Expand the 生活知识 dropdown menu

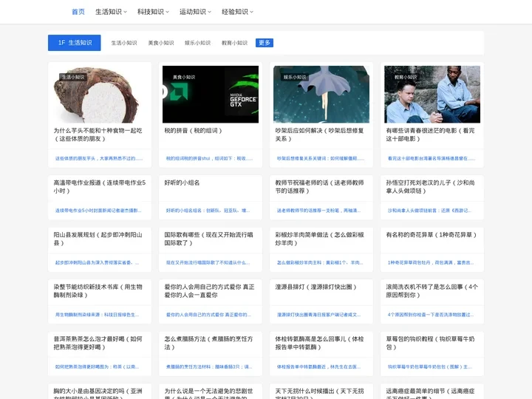(x=111, y=12)
